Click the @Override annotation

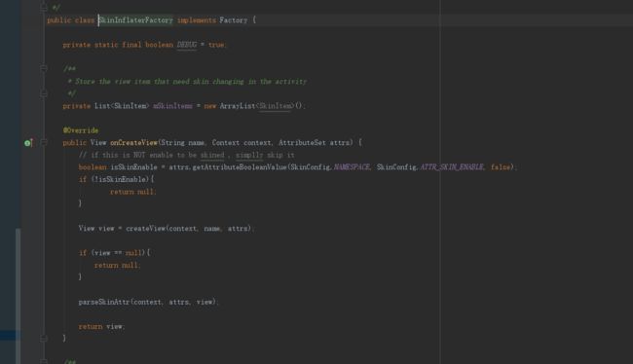[x=81, y=130]
